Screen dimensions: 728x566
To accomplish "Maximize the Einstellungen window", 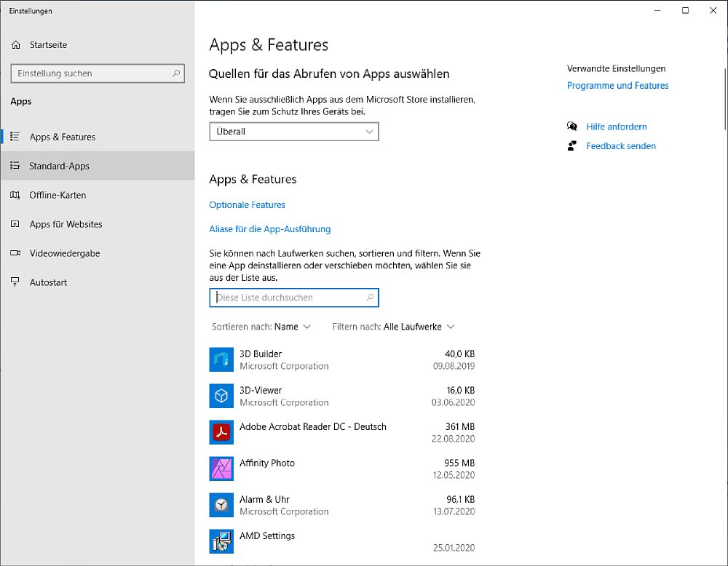I will click(x=685, y=11).
